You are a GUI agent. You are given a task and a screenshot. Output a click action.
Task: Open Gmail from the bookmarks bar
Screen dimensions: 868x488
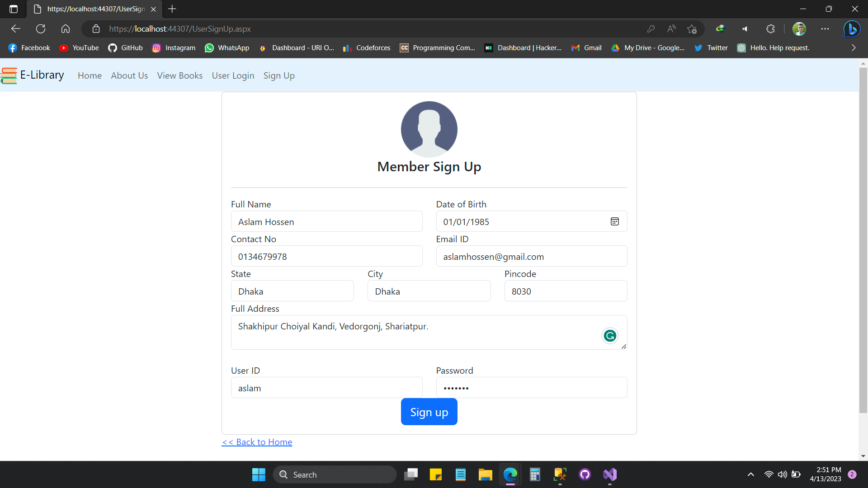tap(586, 47)
